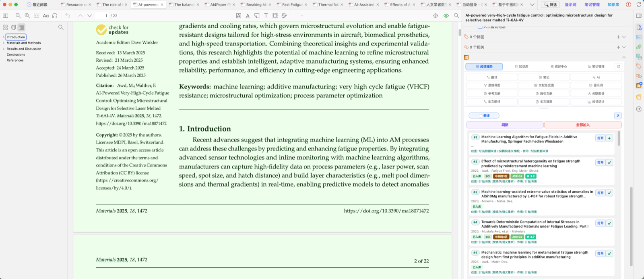Image resolution: width=644 pixels, height=279 pixels.
Task: Toggle the checkmark button on result #2
Action: pos(609,162)
